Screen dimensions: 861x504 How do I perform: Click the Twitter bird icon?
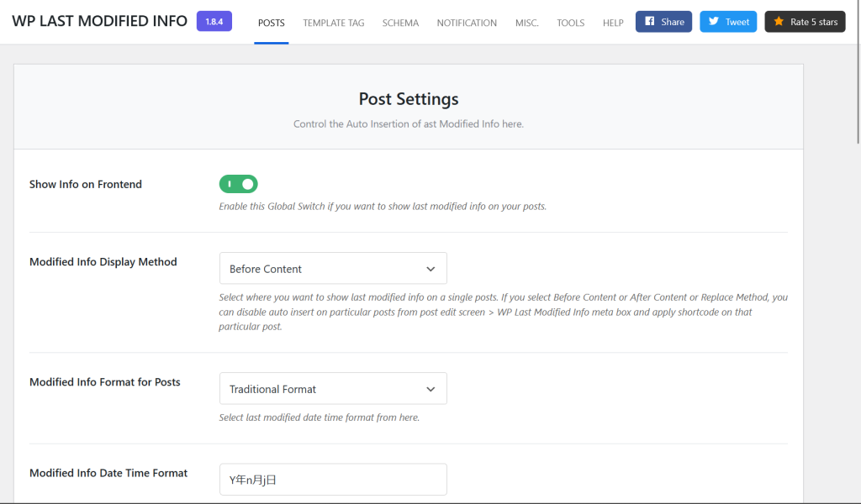pos(713,21)
